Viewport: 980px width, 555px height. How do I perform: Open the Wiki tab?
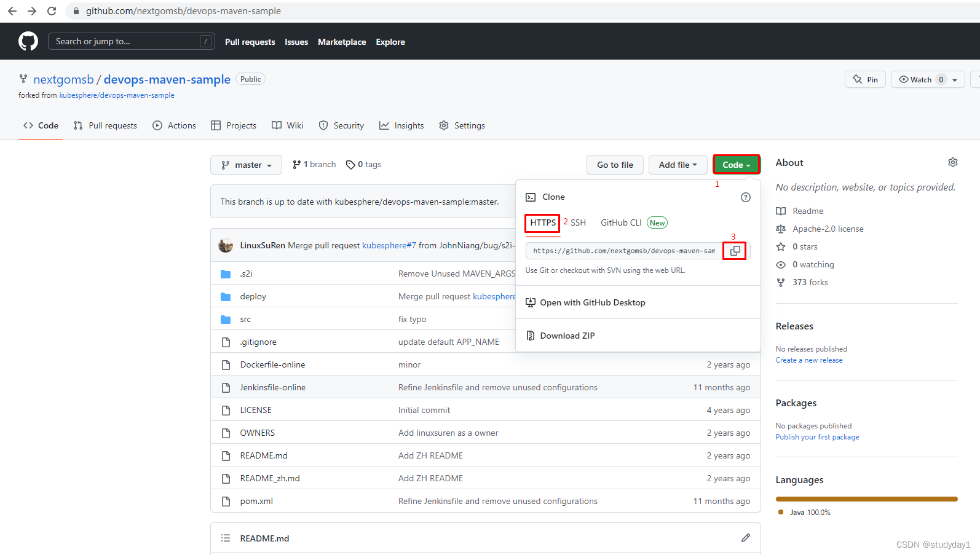288,125
